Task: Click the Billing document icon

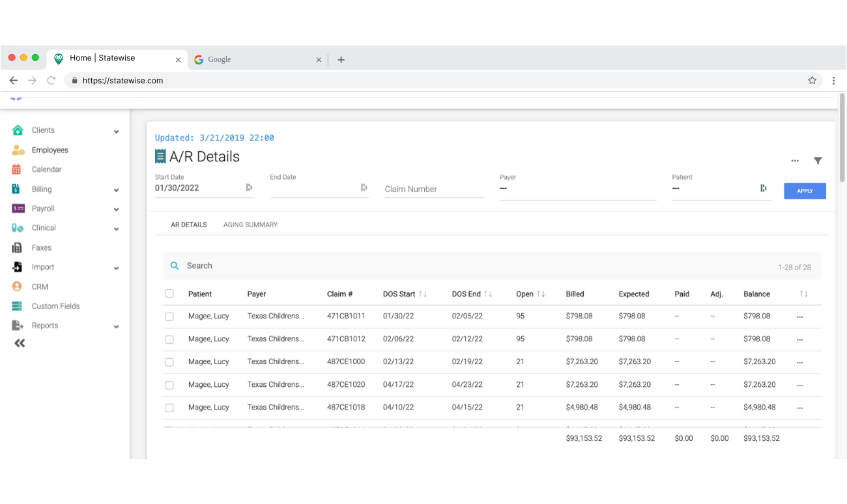Action: click(x=16, y=189)
